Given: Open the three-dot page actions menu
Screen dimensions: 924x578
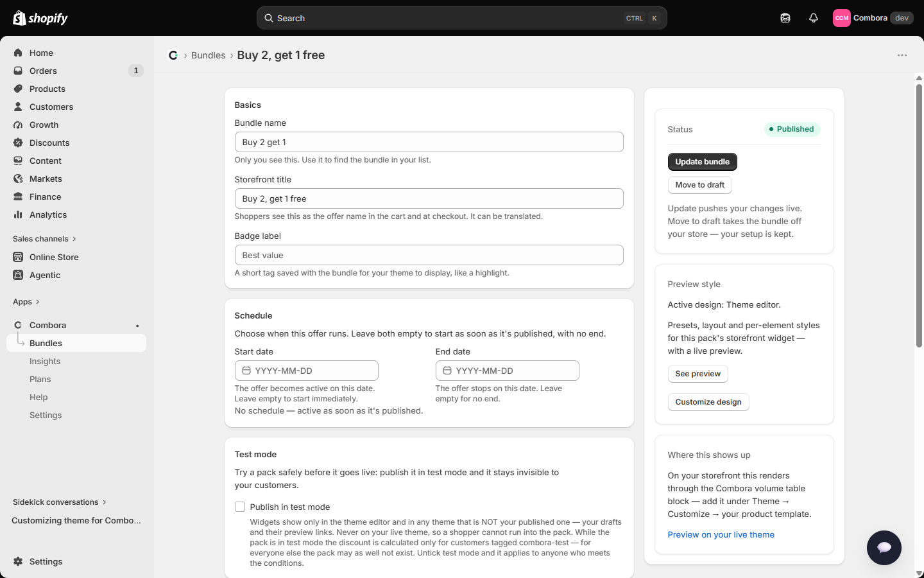Looking at the screenshot, I should coord(902,55).
